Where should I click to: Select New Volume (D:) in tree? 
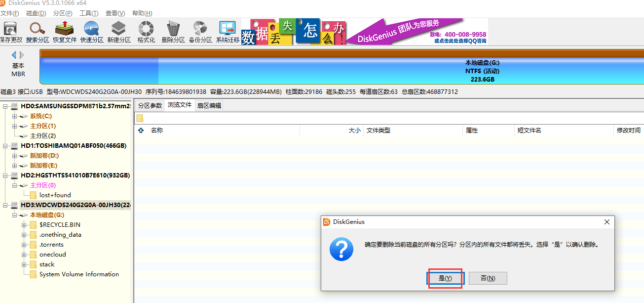44,156
